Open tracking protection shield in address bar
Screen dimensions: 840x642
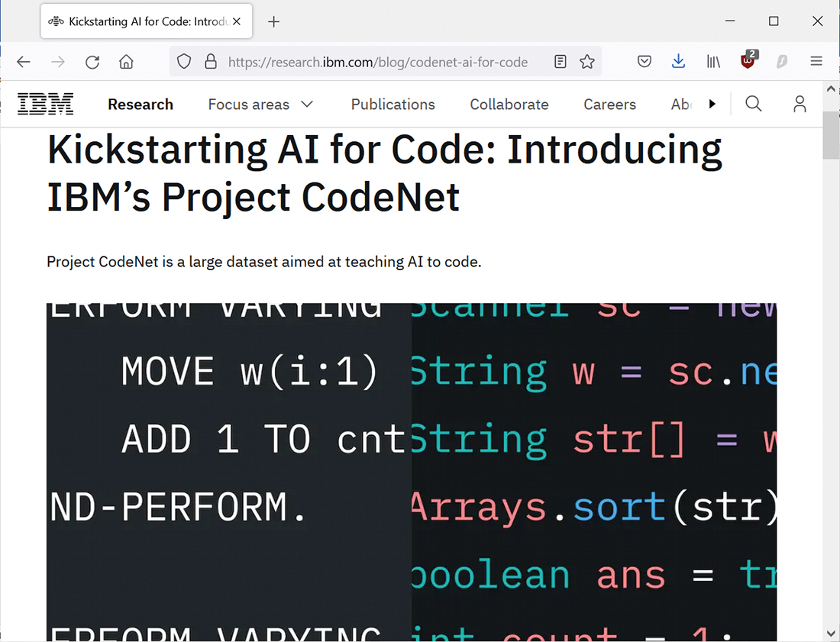click(x=184, y=62)
